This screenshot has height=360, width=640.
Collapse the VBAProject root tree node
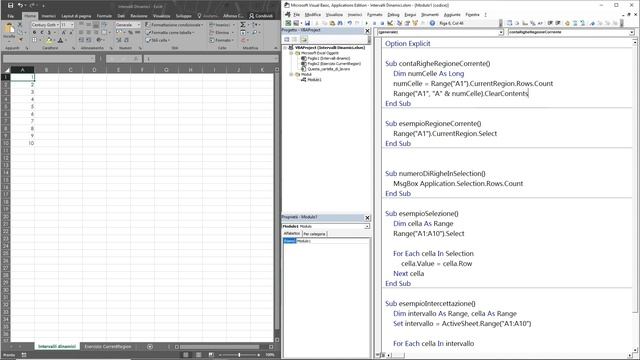[285, 48]
